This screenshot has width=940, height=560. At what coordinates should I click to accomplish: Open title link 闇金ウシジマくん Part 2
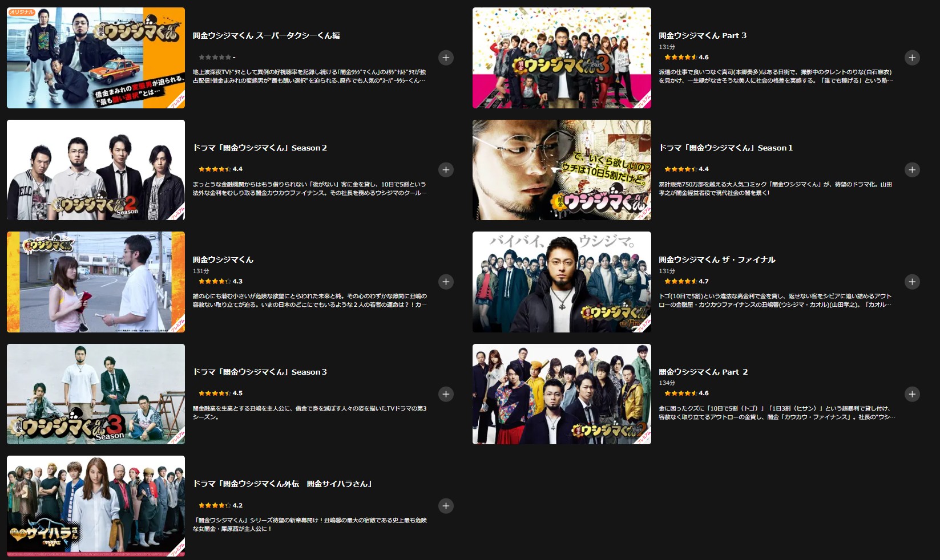point(703,372)
